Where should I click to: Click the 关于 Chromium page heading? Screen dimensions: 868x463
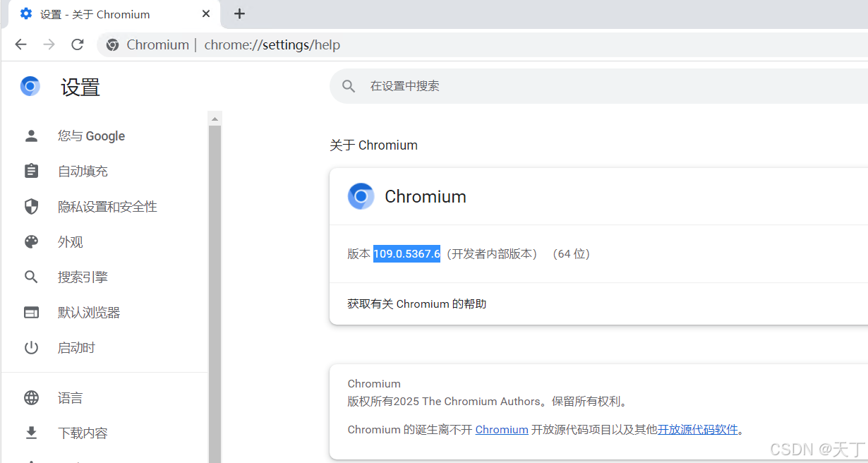(373, 145)
